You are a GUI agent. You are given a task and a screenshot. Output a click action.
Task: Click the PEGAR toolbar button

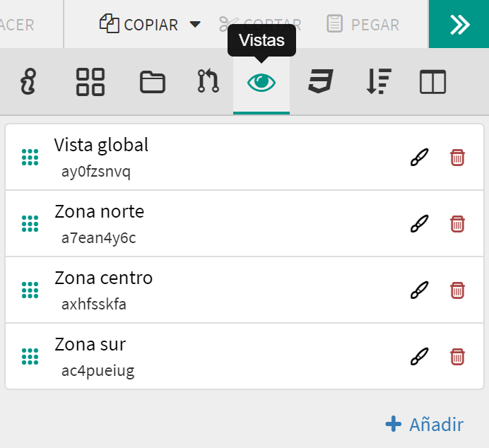pos(363,24)
